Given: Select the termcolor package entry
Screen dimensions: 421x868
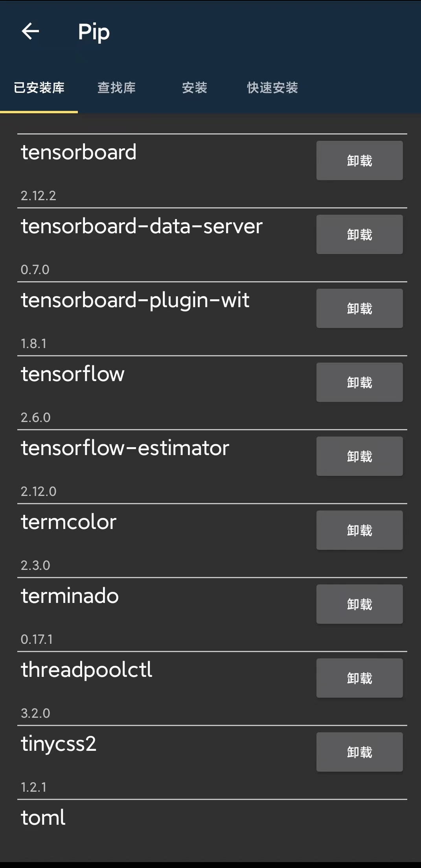Looking at the screenshot, I should click(68, 522).
